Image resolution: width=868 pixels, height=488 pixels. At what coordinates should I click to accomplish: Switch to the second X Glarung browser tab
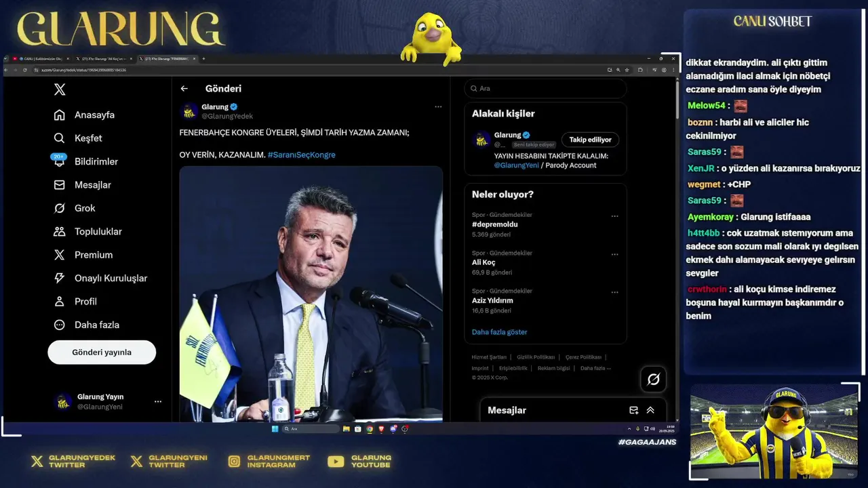pyautogui.click(x=103, y=59)
